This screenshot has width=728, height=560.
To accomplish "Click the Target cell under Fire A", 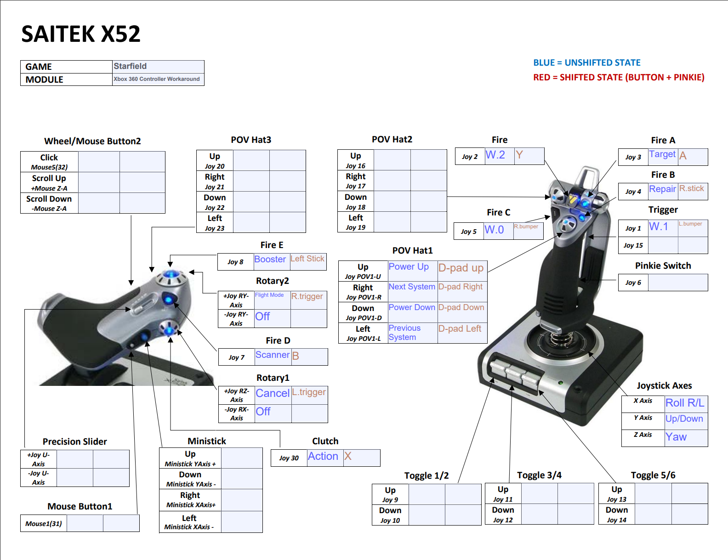I will (x=663, y=157).
